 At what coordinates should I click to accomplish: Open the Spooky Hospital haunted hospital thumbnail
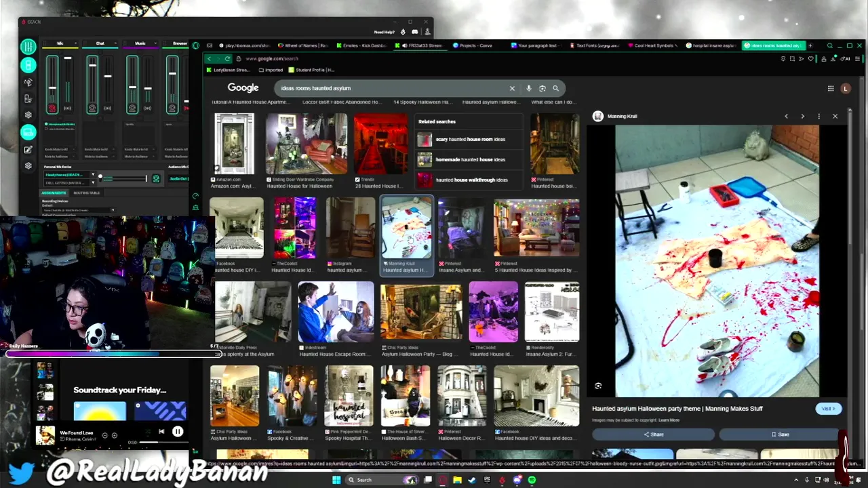349,395
